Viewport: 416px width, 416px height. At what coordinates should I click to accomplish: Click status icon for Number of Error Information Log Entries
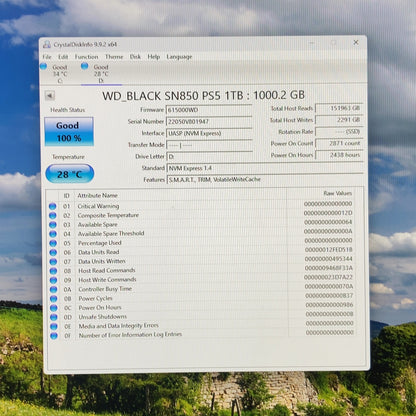point(54,336)
